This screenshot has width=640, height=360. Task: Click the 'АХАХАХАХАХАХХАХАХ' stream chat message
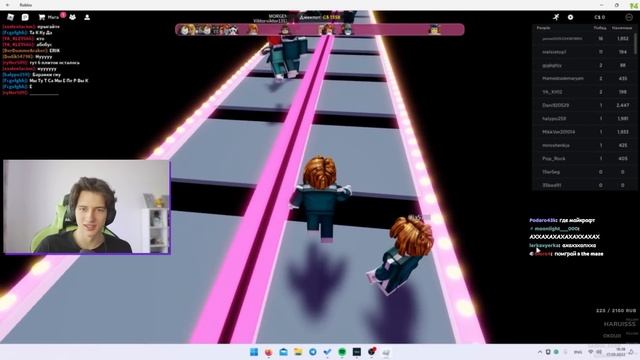point(564,237)
